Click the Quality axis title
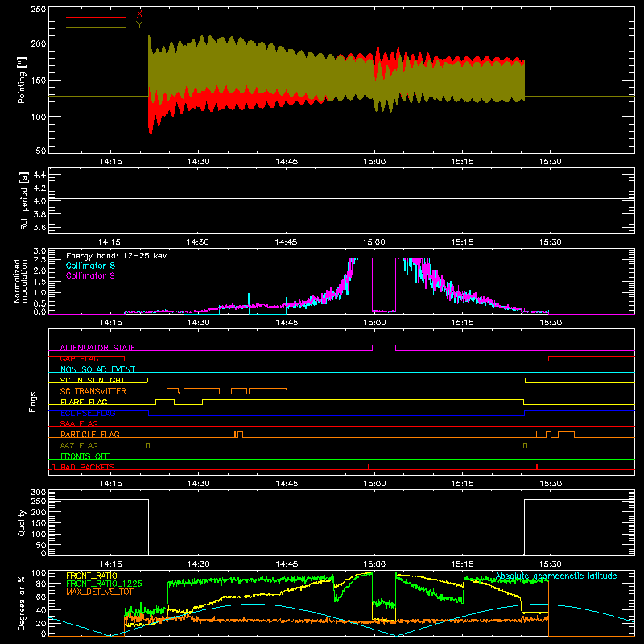 (22, 522)
